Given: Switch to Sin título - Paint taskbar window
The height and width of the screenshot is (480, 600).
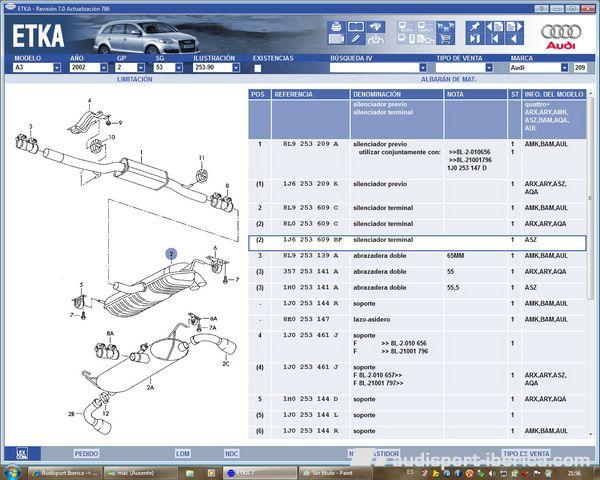Looking at the screenshot, I should (335, 473).
